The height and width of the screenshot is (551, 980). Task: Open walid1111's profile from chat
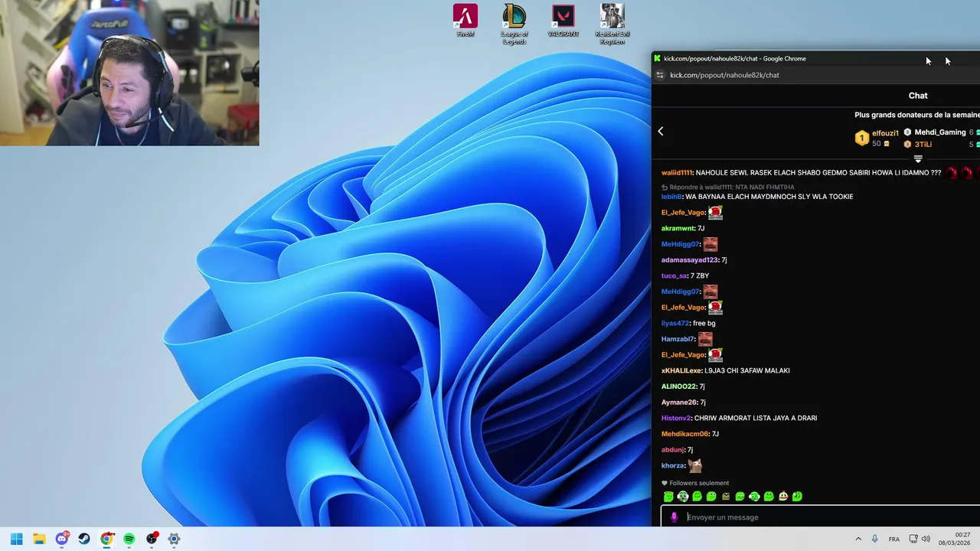pyautogui.click(x=676, y=173)
